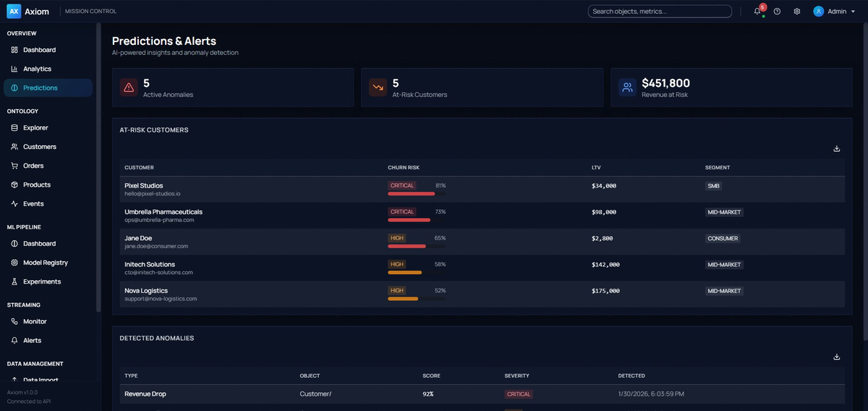Click the Admin user avatar icon
Screen dimensions: 868x411
[x=819, y=12]
